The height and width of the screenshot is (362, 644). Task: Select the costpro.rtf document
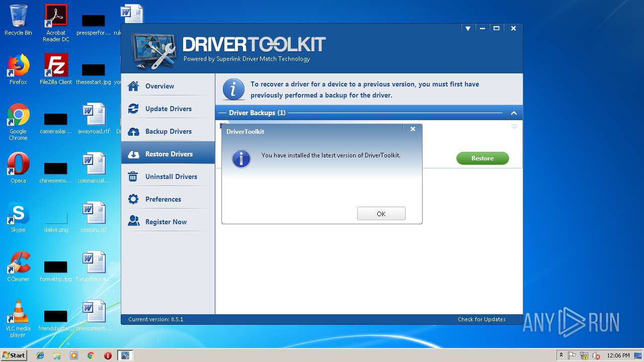pos(94,217)
